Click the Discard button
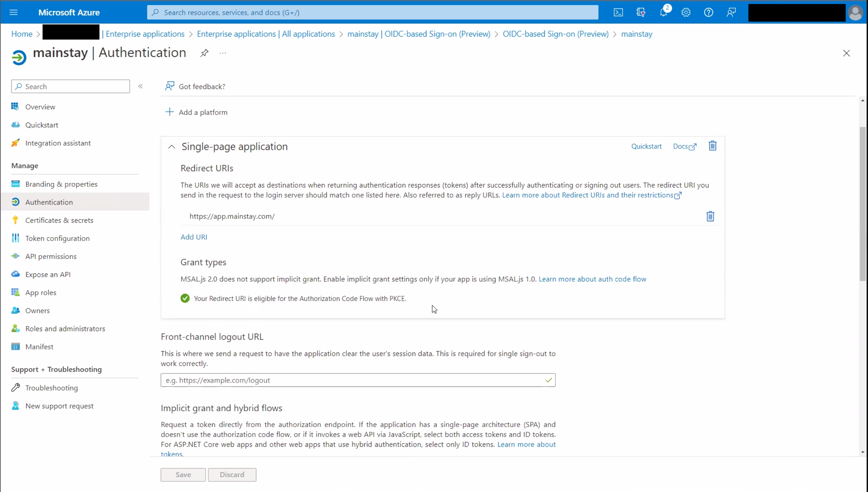The height and width of the screenshot is (492, 868). 232,475
